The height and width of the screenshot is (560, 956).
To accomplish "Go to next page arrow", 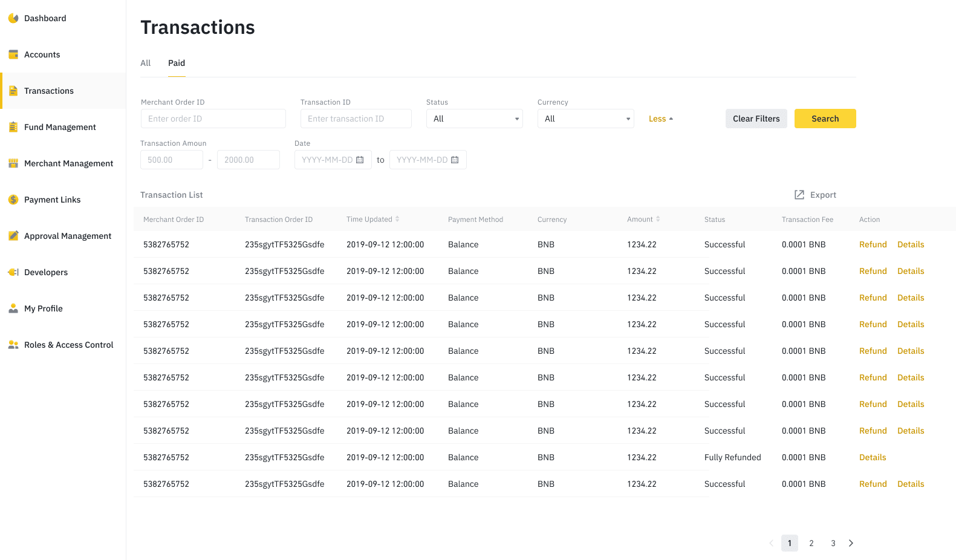I will point(851,543).
